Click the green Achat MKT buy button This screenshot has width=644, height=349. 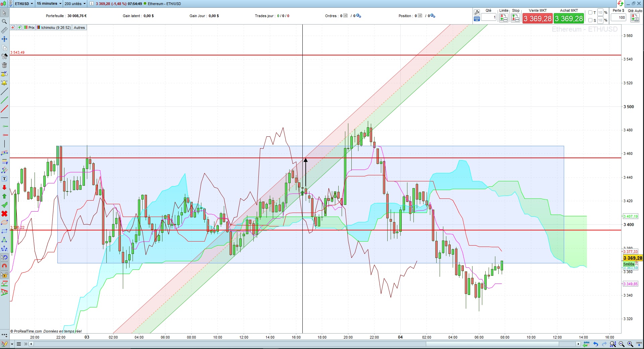click(x=569, y=18)
